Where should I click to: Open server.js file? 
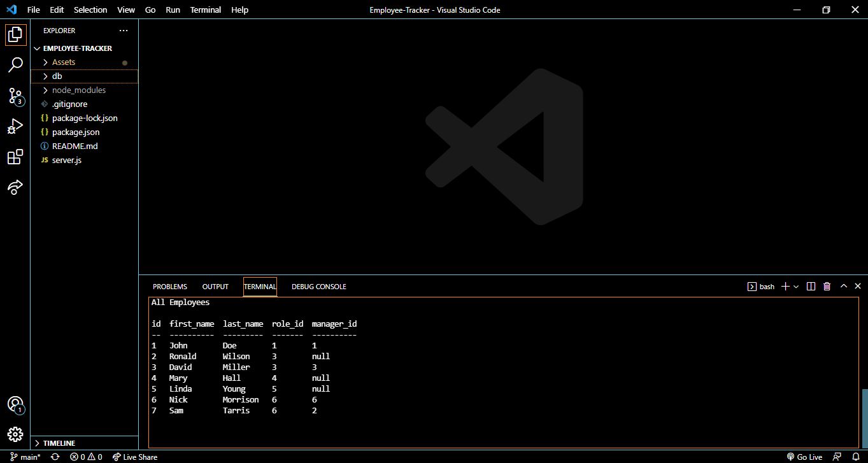click(x=84, y=160)
